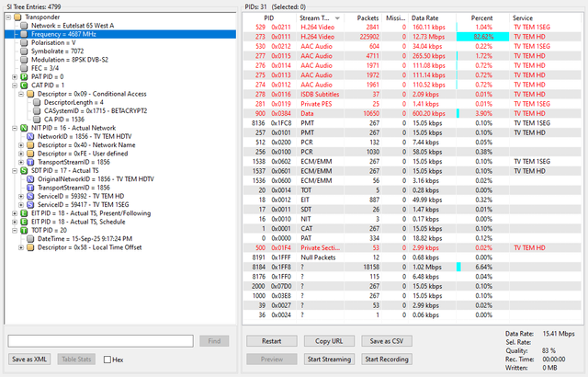The width and height of the screenshot is (588, 377).
Task: Click the gray icon beside Symbolrate = 7072
Action: 24,51
